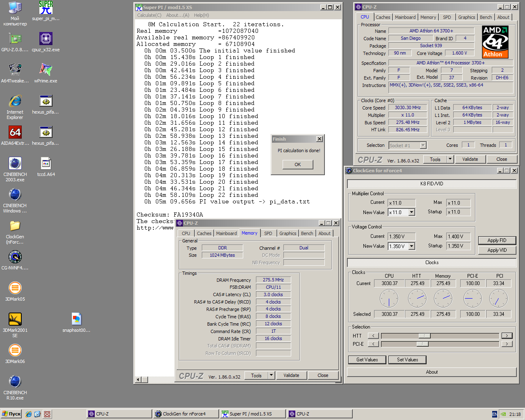
Task: Expand the New Value voltage dropdown
Action: pos(412,247)
